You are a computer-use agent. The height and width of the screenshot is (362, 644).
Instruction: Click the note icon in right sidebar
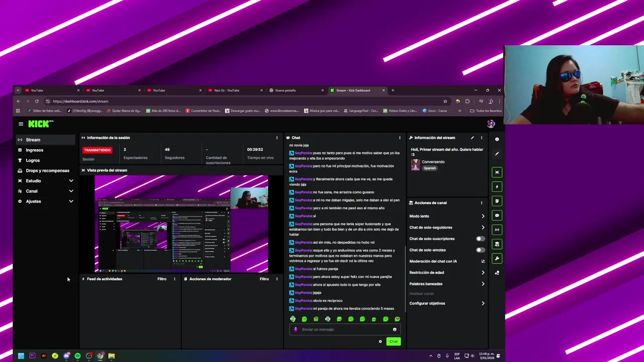[x=497, y=201]
